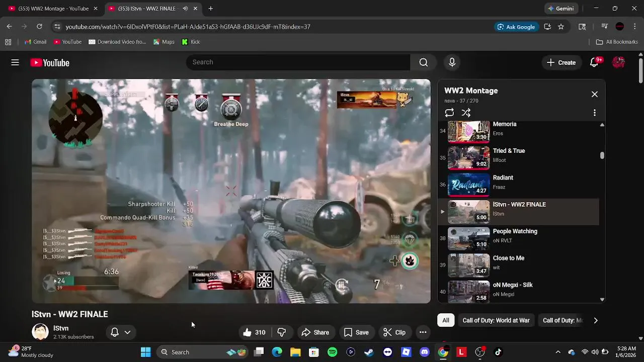Go back in browser history
Viewport: 644px width, 362px height.
click(10, 27)
